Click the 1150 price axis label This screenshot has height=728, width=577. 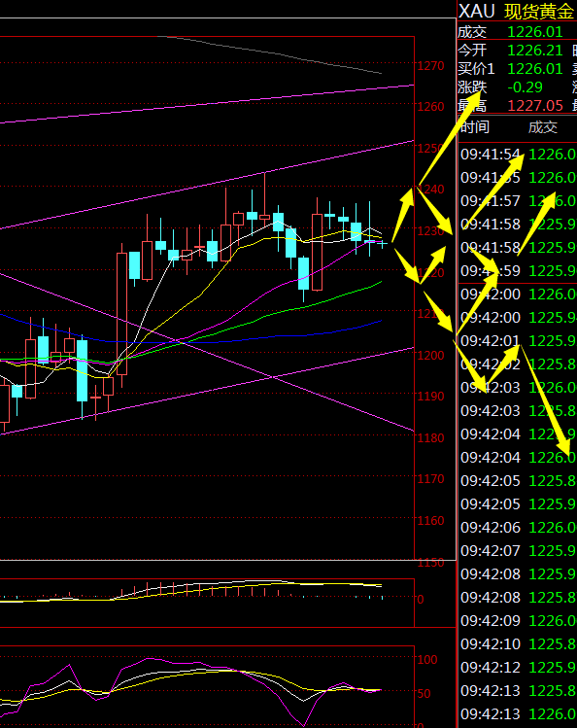431,563
